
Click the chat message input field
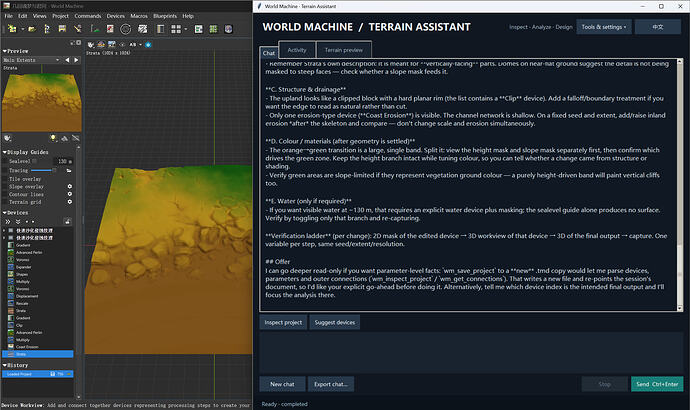471,353
